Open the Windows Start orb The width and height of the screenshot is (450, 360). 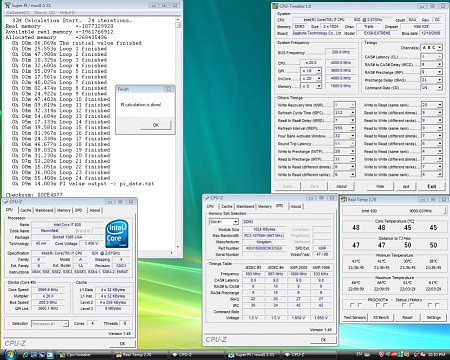(x=9, y=354)
